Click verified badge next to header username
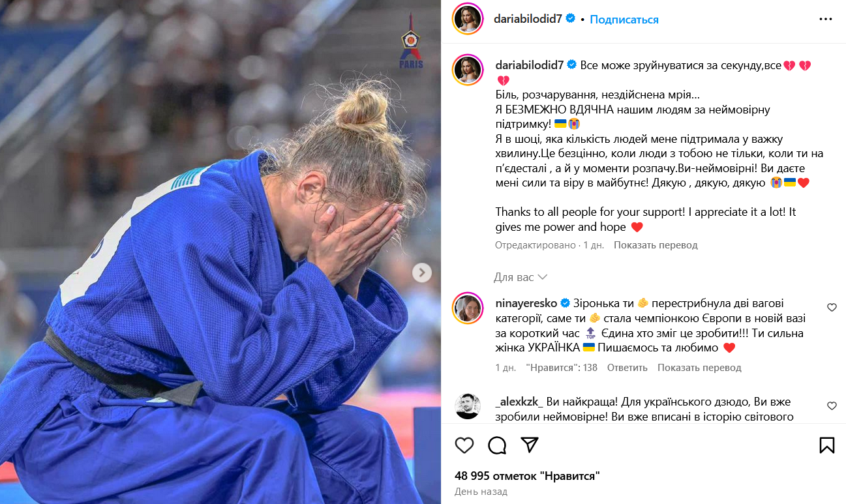 571,19
